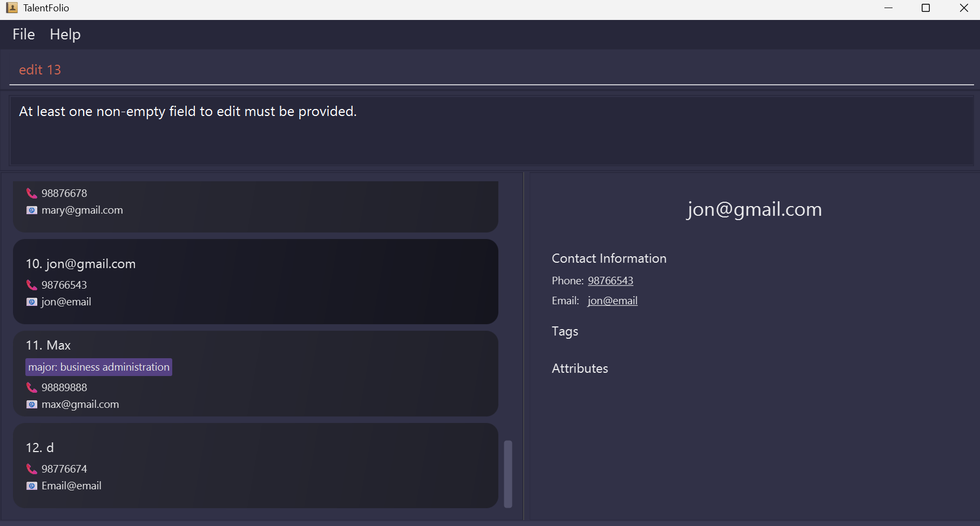Click the 'major: business administration' tag
980x526 pixels.
coord(99,367)
